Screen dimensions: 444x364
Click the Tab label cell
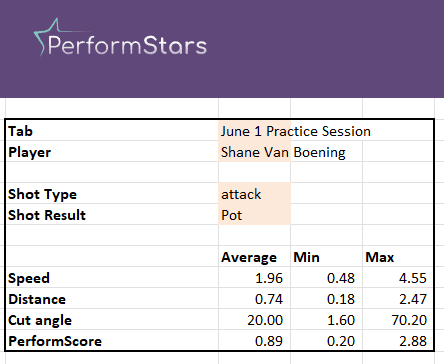pos(112,131)
